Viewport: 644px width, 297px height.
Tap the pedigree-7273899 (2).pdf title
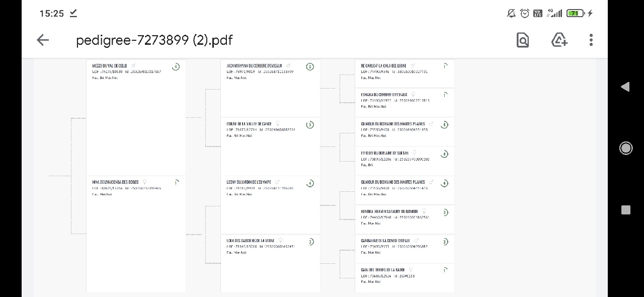point(154,40)
